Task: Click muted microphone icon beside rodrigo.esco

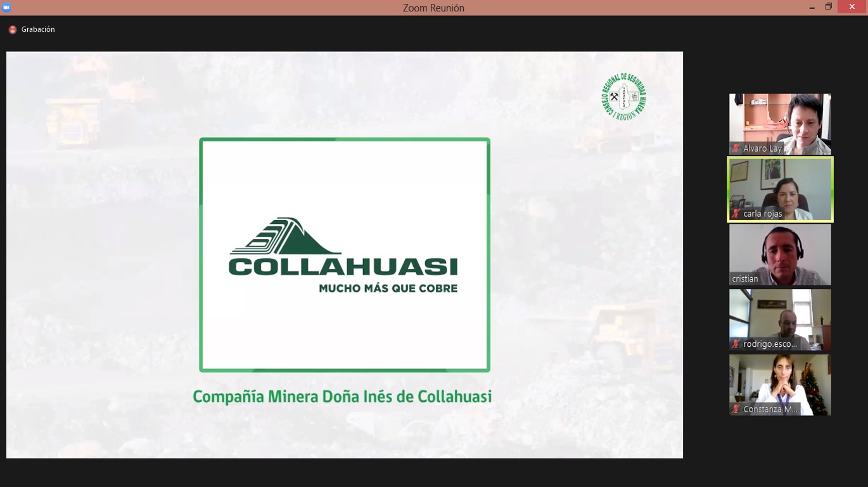Action: coord(736,344)
